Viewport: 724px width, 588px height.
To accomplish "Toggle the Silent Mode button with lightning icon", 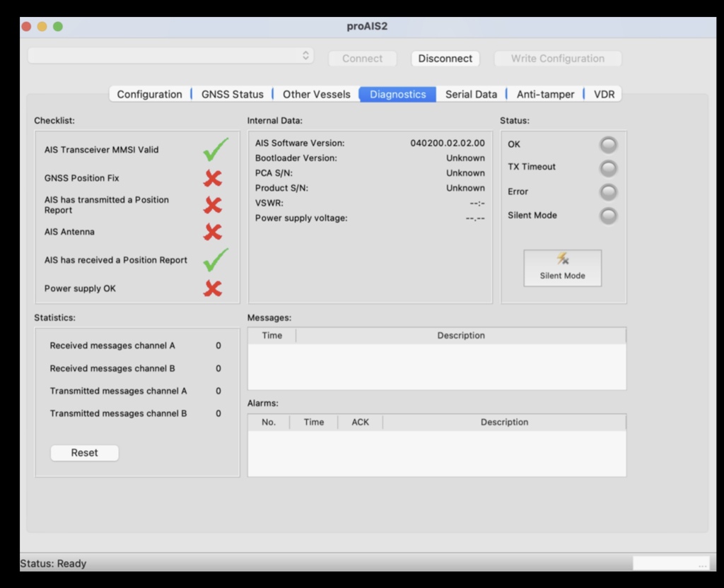I will pyautogui.click(x=562, y=268).
